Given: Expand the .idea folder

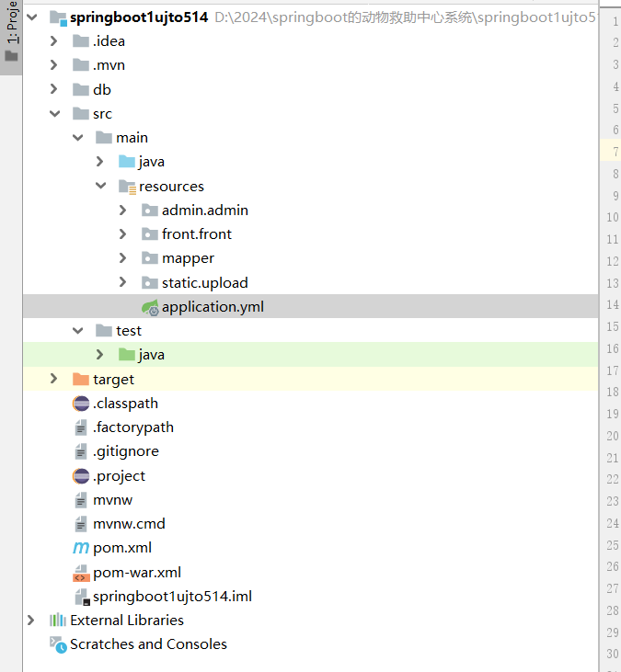Looking at the screenshot, I should click(54, 41).
